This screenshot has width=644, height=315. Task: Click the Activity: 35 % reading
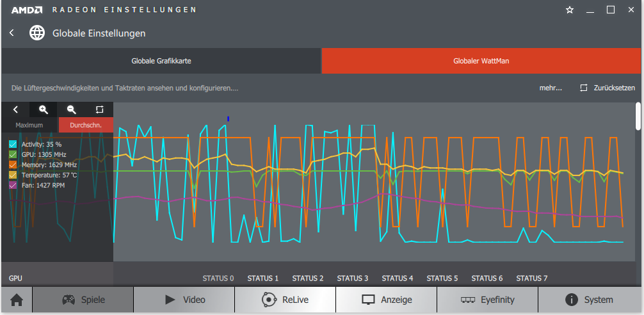tap(42, 144)
